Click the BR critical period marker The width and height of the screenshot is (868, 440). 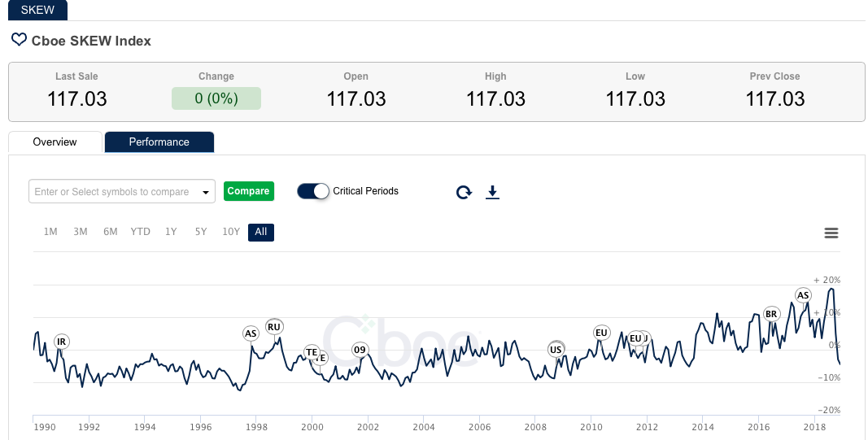[772, 314]
